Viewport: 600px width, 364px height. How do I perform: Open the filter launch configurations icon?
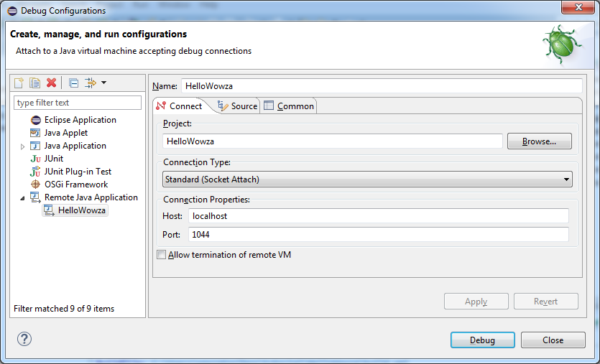[91, 83]
